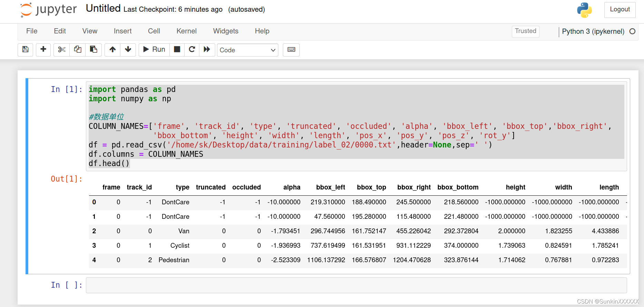Screen dimensions: 644x307
Task: Click bbox_right value 1204.470628
Action: click(x=412, y=260)
